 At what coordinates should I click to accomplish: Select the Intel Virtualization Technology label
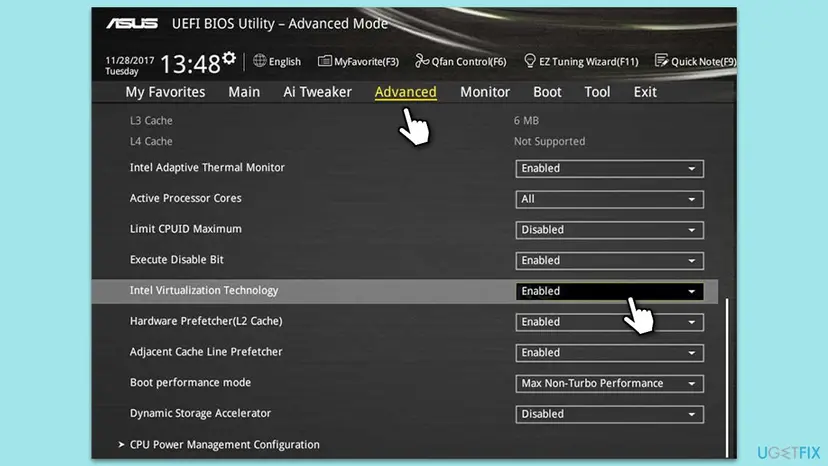coord(204,290)
